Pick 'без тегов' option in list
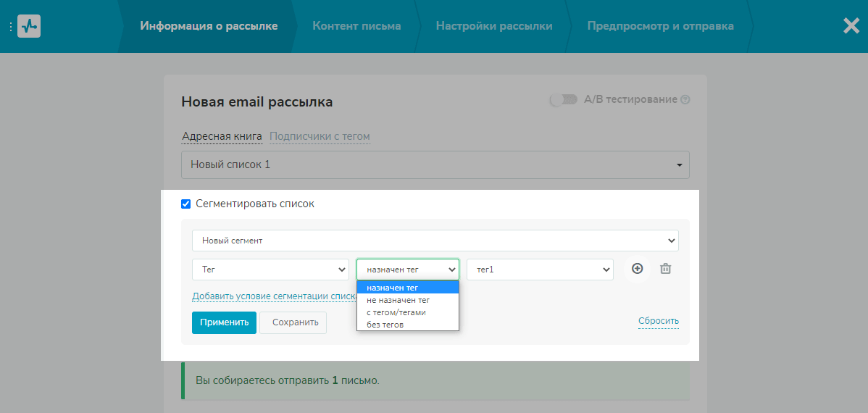 (x=385, y=325)
